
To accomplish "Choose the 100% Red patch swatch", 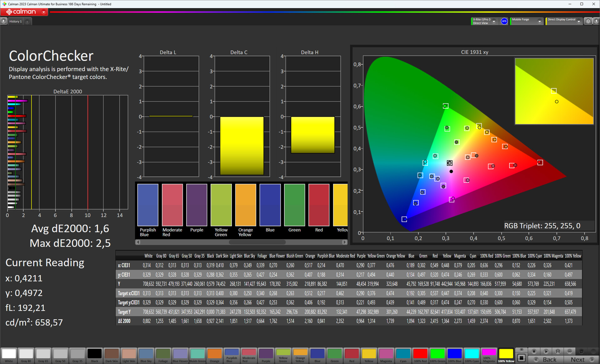I will tap(420, 356).
